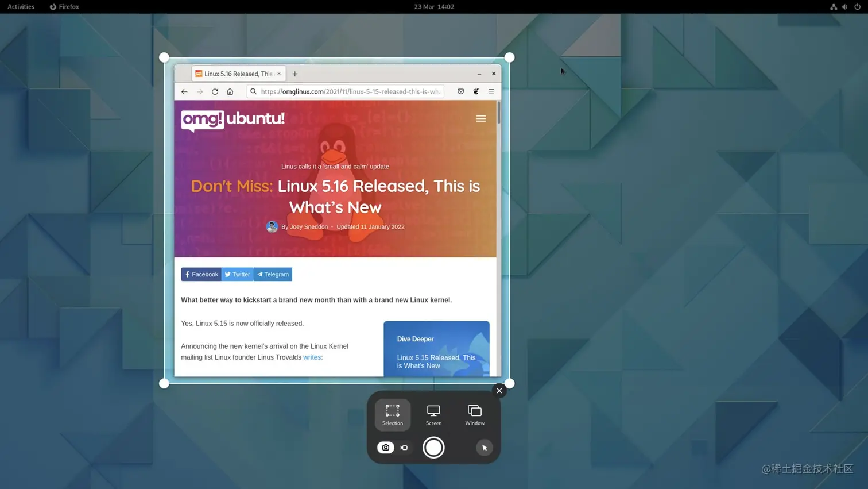Click top-left selection corner handle
This screenshot has width=868, height=489.
tap(164, 57)
